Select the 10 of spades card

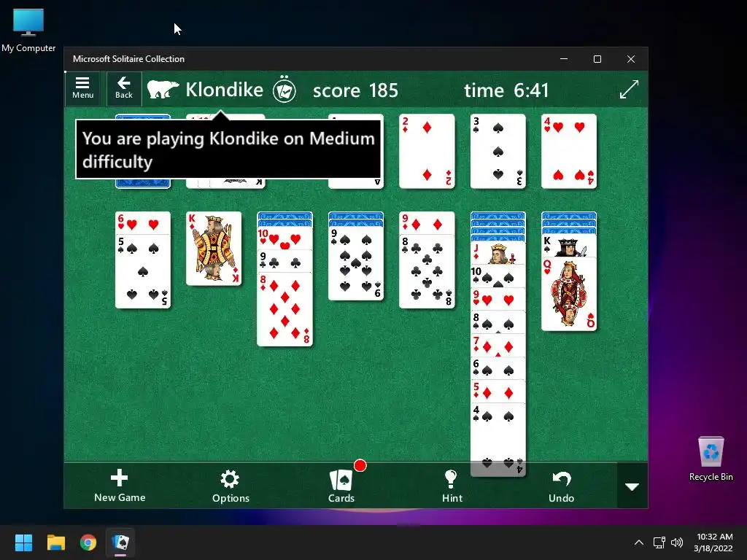[498, 276]
